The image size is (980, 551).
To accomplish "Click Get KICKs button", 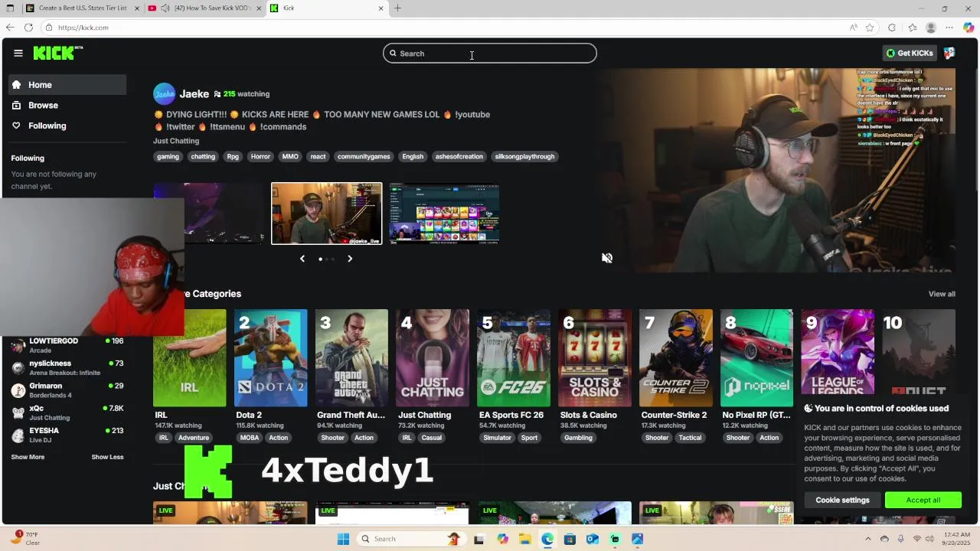I will tap(910, 53).
